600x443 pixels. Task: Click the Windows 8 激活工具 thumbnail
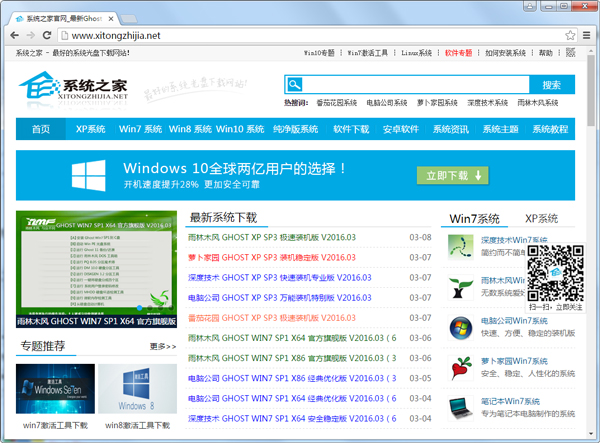pos(137,389)
